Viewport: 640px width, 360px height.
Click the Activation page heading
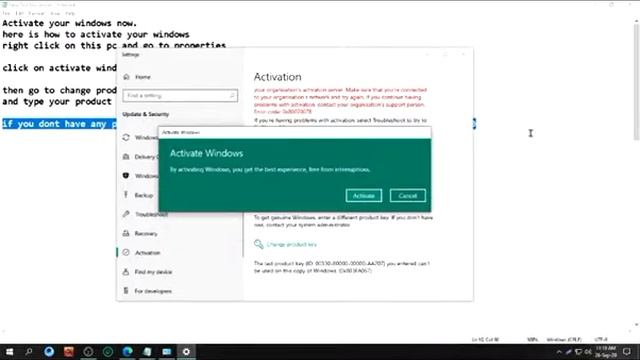pos(278,77)
